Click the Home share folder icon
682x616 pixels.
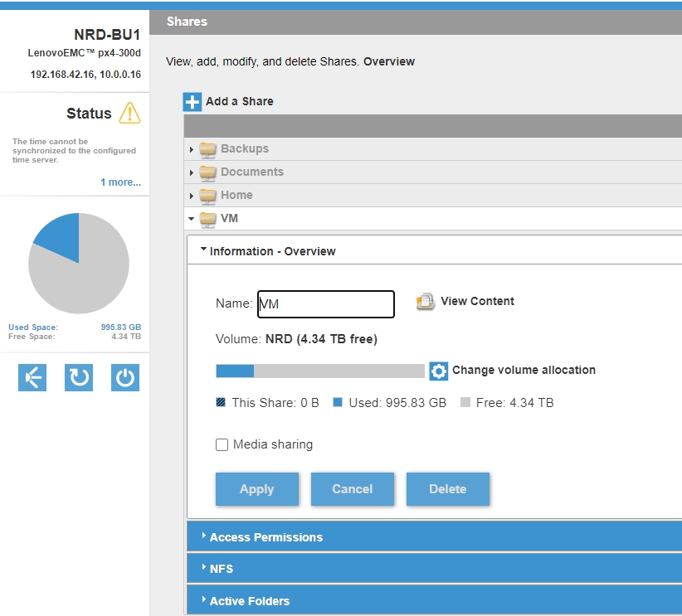point(208,196)
